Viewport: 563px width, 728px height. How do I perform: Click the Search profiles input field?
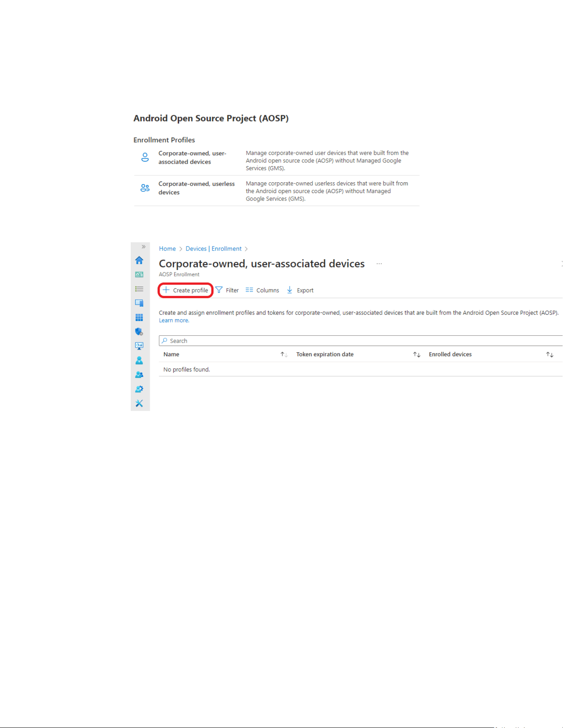pyautogui.click(x=361, y=341)
